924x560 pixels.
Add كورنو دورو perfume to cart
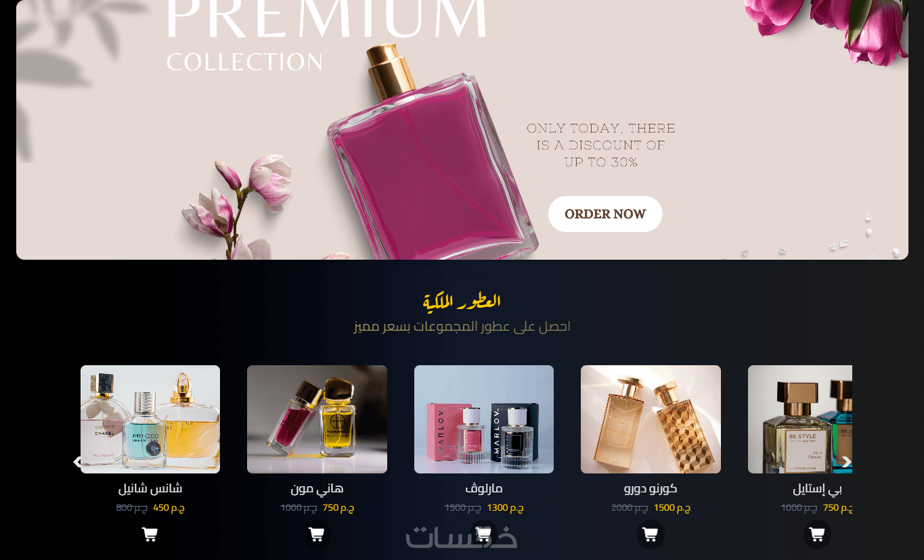(651, 534)
